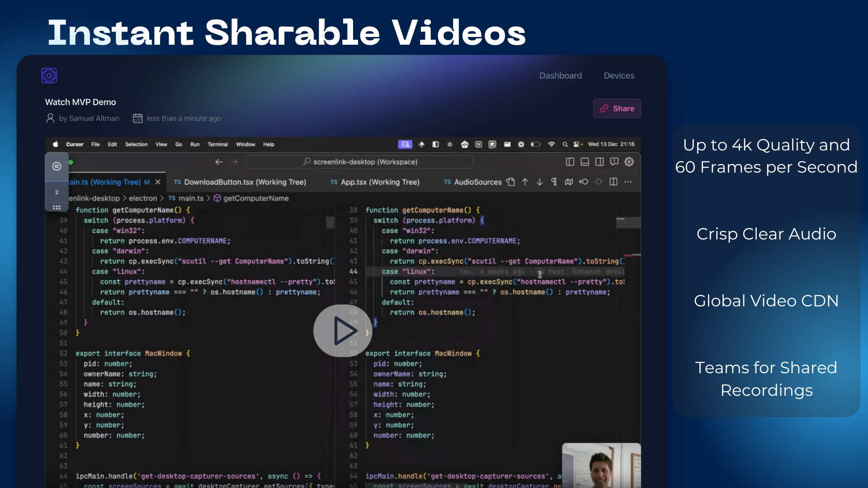Open the Terminal menu bar item
The image size is (868, 488).
coord(217,144)
